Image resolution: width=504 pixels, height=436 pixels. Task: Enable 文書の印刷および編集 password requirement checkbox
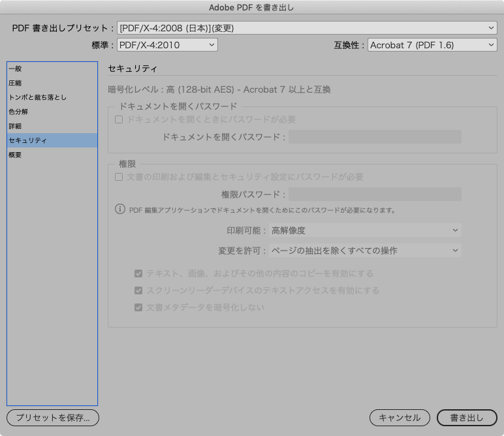click(119, 177)
